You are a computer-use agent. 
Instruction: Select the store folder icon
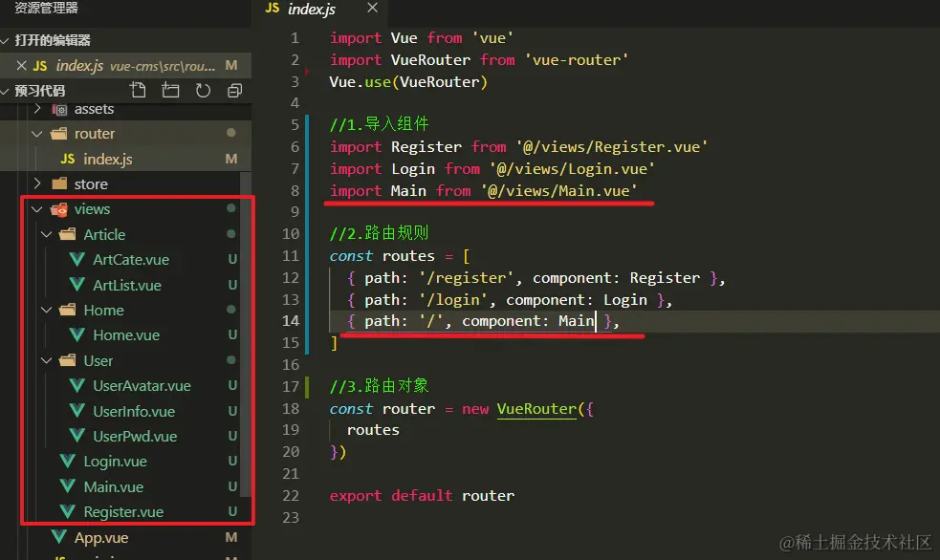point(59,183)
